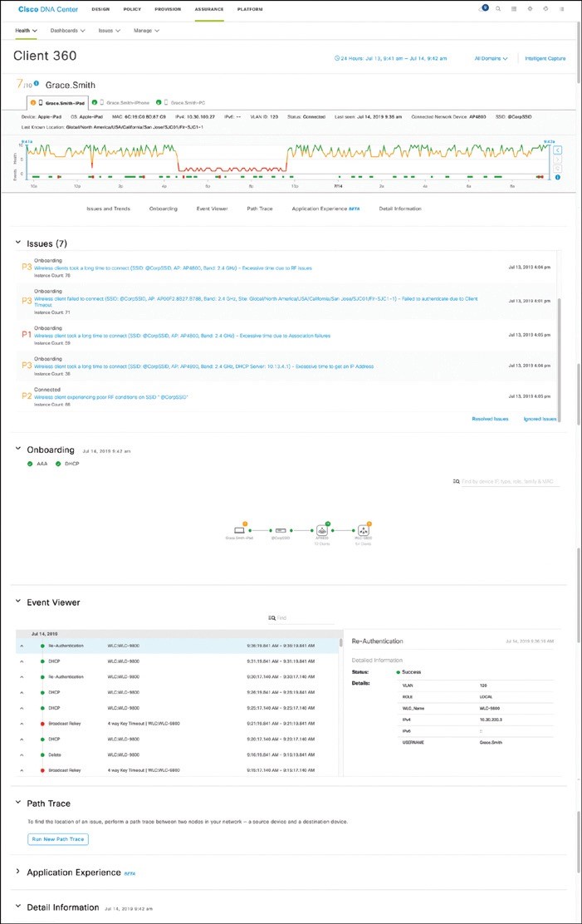The width and height of the screenshot is (582, 924).
Task: Toggle caret of Delete event row
Action: click(22, 754)
